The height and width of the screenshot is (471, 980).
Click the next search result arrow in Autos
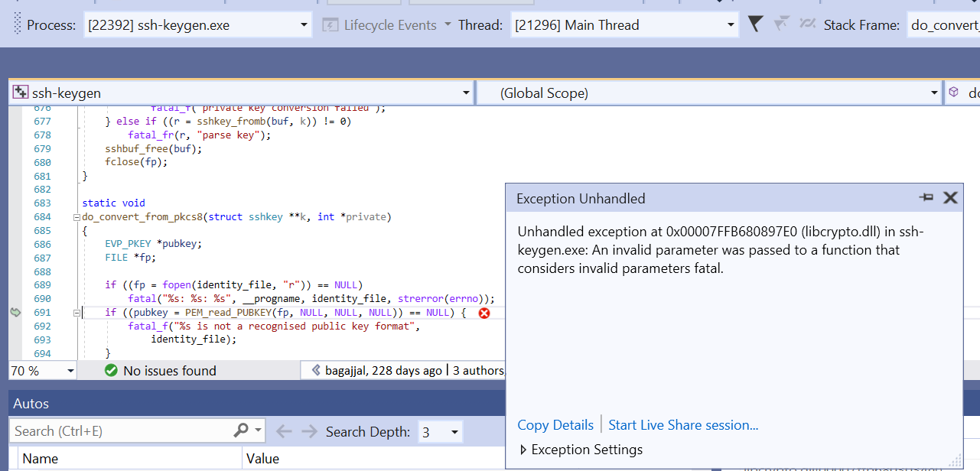[x=309, y=431]
